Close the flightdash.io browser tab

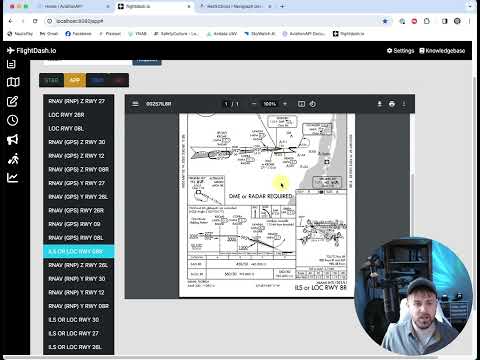[189, 6]
